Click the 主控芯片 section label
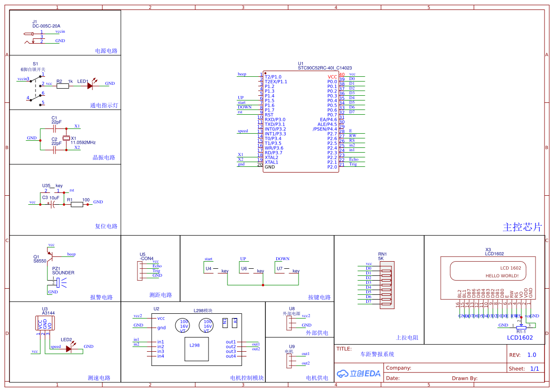This screenshot has height=392, width=554. coord(522,228)
